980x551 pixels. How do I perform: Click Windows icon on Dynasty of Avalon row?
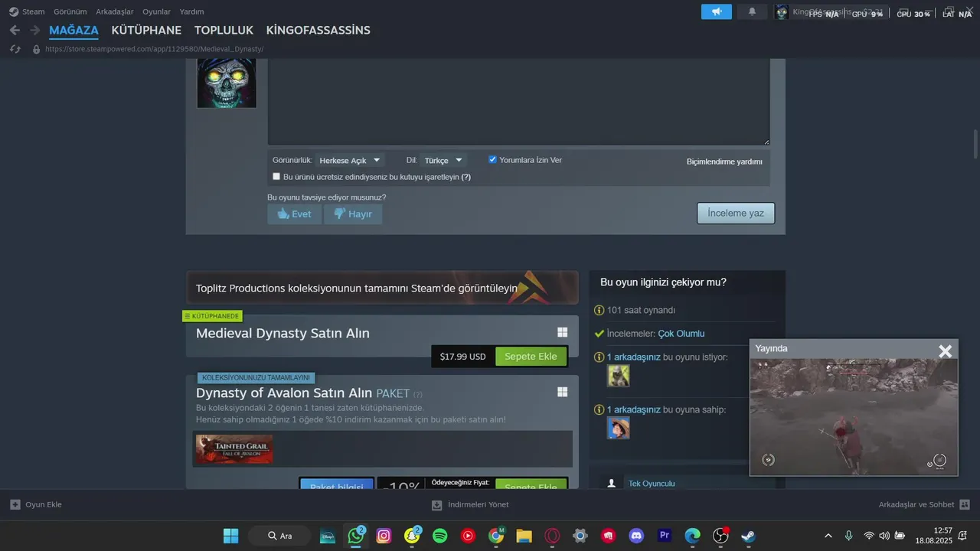pyautogui.click(x=562, y=392)
